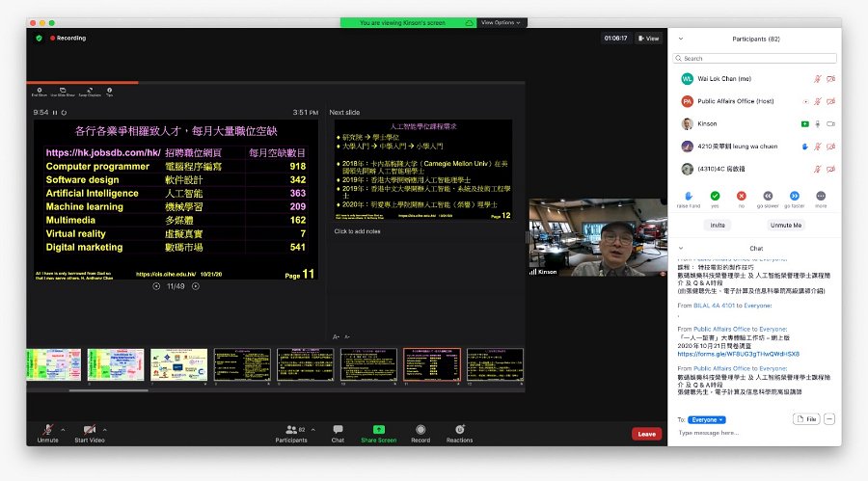The height and width of the screenshot is (481, 868).
Task: Click the go faster icon
Action: point(795,196)
